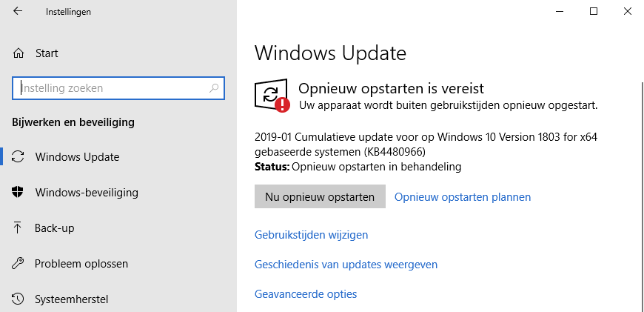
Task: Open the Windows Update section
Action: (77, 157)
